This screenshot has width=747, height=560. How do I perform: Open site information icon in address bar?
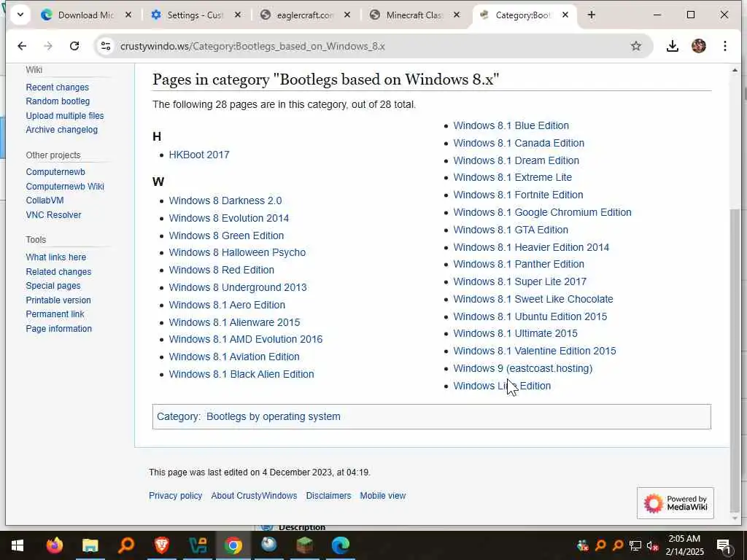[x=106, y=46]
